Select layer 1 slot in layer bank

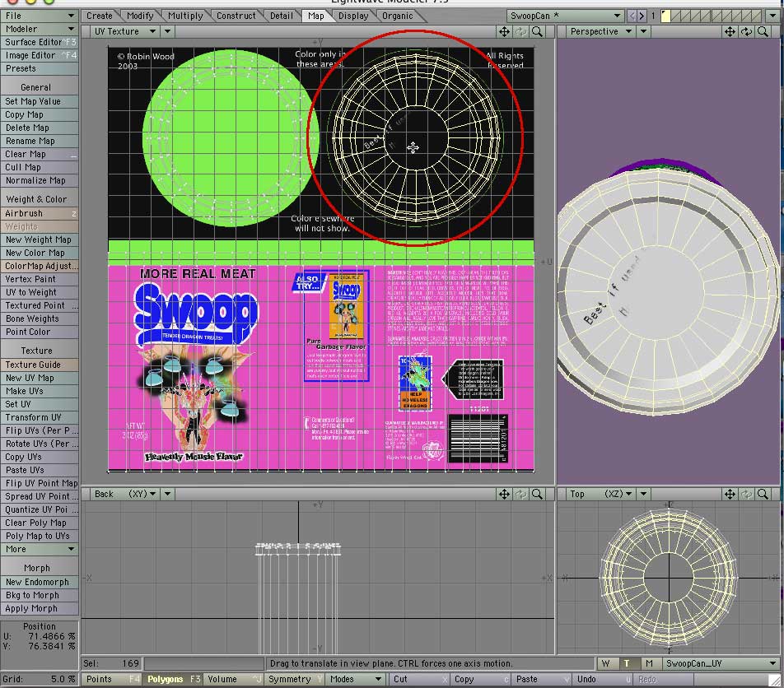(x=666, y=16)
